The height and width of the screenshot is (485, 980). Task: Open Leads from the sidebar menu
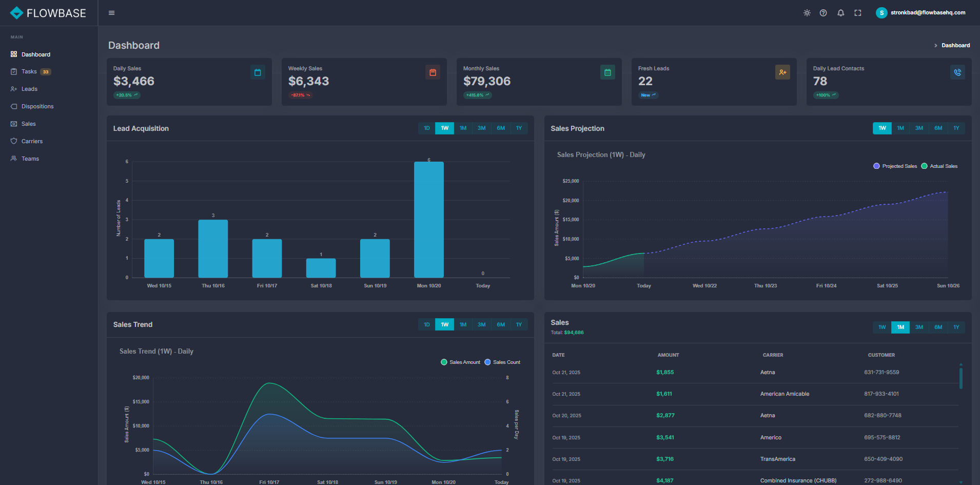point(29,88)
